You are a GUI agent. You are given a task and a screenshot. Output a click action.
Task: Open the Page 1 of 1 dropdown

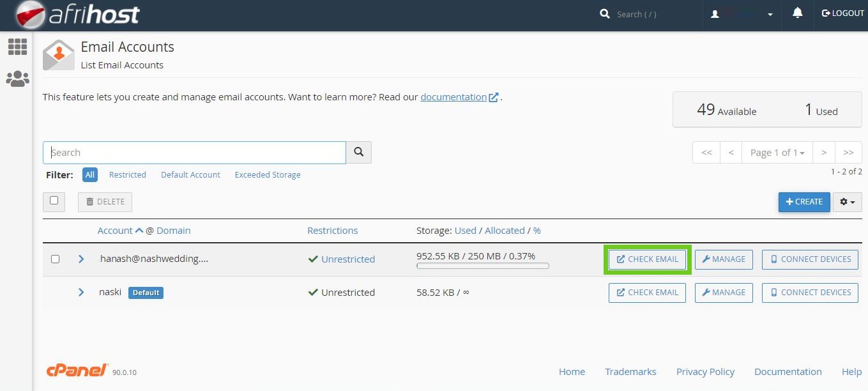pos(777,153)
